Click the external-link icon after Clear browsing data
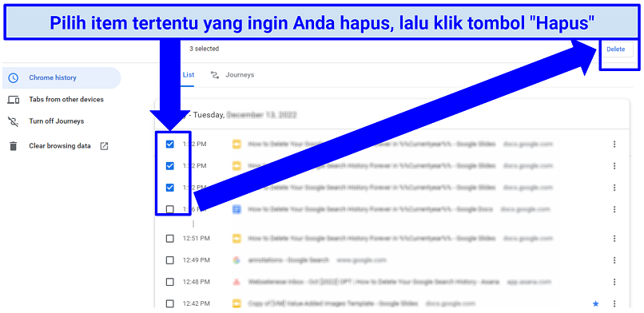The image size is (644, 313). tap(105, 146)
